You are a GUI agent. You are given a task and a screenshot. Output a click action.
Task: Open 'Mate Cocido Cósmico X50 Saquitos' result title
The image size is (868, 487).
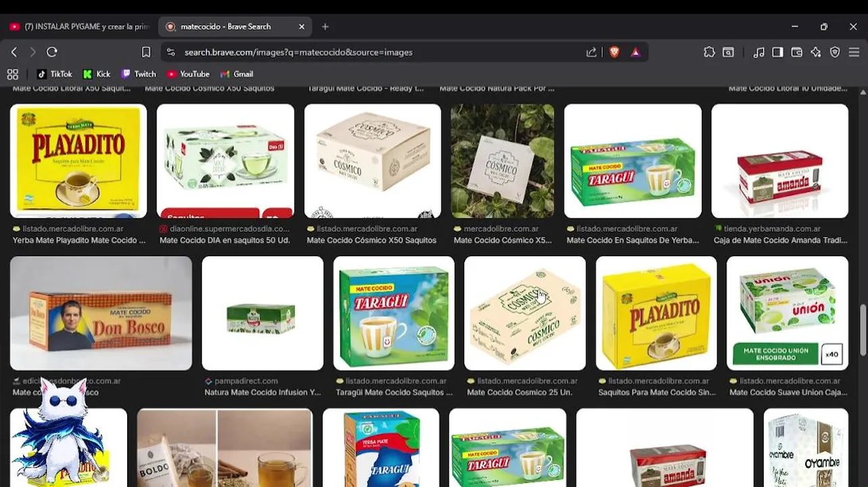click(372, 240)
